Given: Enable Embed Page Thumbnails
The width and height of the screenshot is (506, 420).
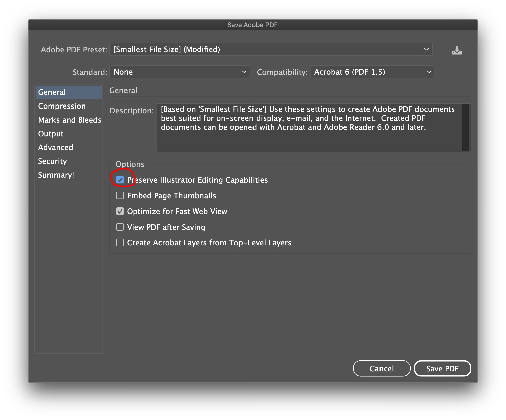Looking at the screenshot, I should point(120,195).
